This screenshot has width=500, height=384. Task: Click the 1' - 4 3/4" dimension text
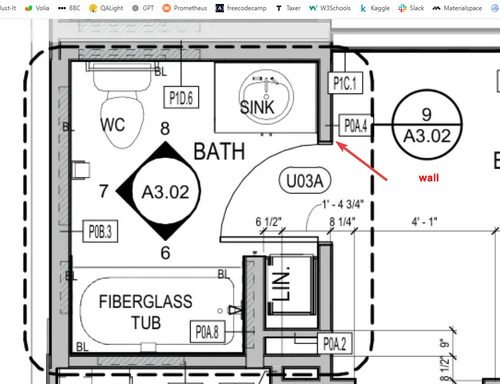click(343, 204)
